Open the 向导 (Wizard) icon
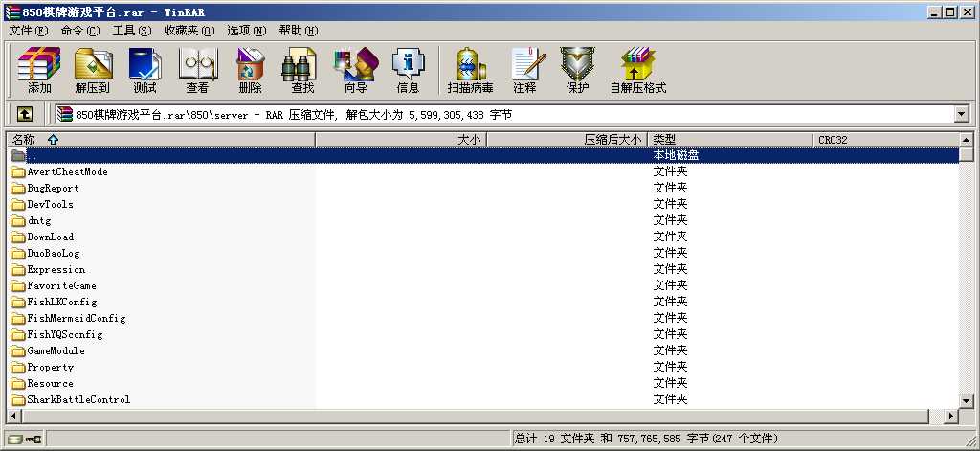 (x=356, y=70)
